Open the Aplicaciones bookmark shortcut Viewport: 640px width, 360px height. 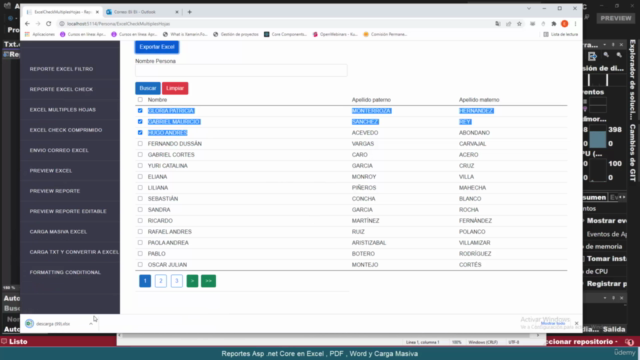pyautogui.click(x=40, y=34)
